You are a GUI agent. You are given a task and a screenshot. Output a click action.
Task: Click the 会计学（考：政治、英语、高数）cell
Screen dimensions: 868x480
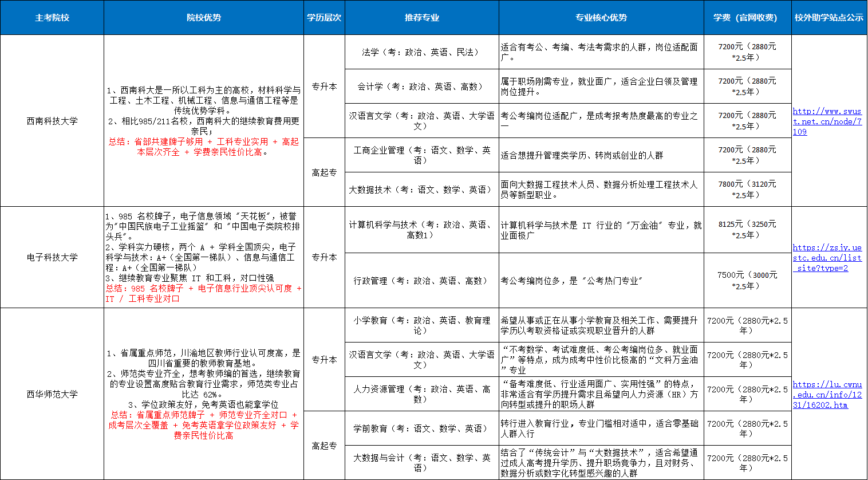[x=422, y=86]
